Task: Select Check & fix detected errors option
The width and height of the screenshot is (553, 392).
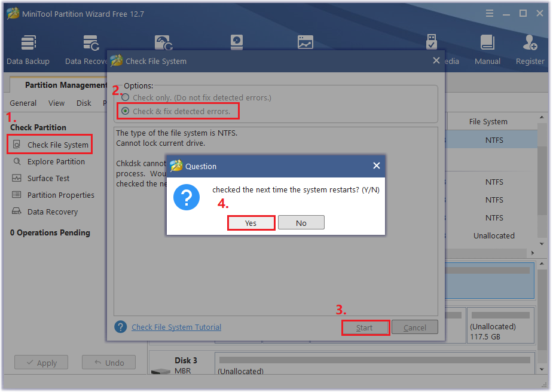Action: 176,111
